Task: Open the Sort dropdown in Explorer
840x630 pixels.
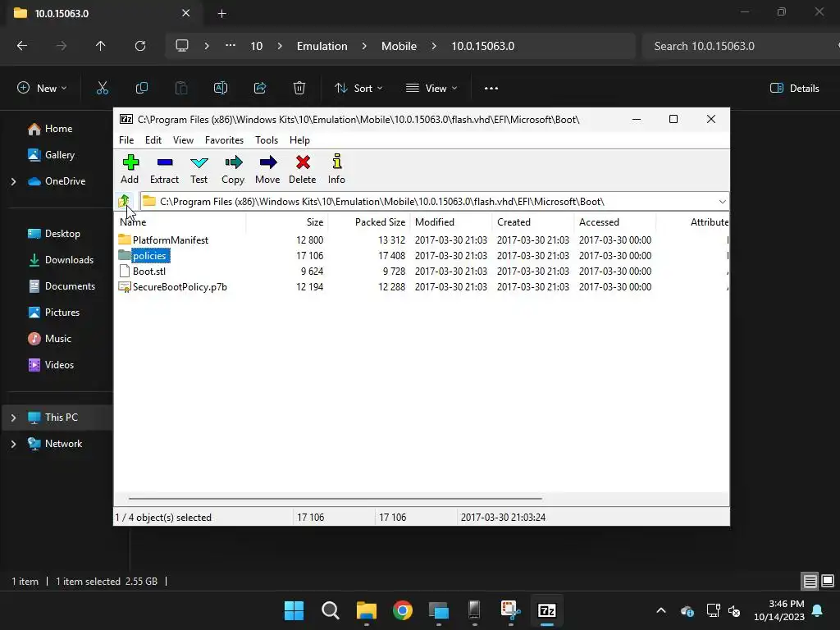Action: pos(358,88)
